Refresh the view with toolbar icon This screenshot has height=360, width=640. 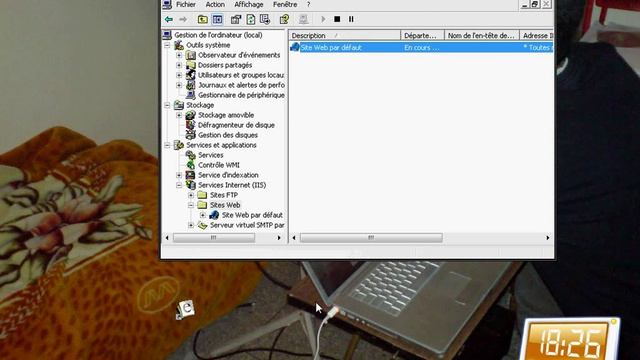[251, 19]
